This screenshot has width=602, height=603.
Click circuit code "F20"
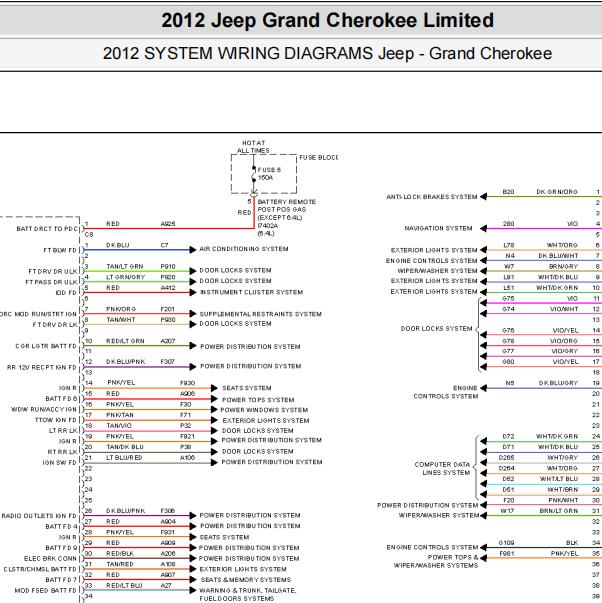point(509,500)
